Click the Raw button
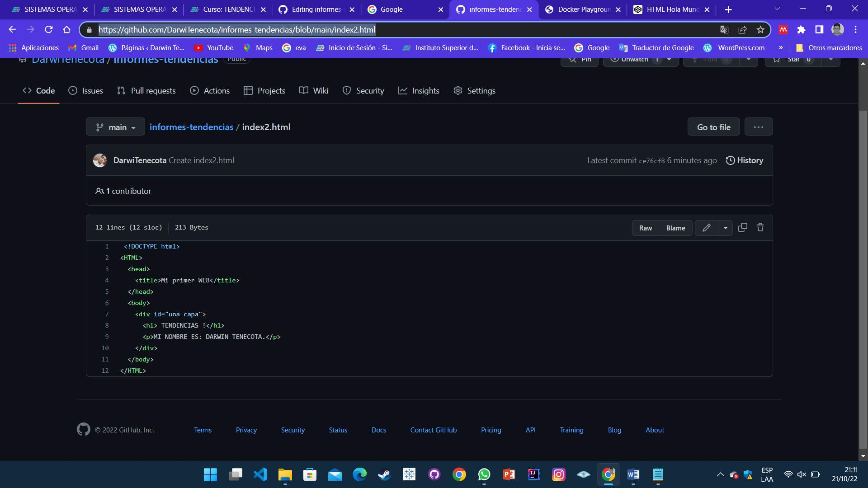Image resolution: width=868 pixels, height=488 pixels. point(645,228)
